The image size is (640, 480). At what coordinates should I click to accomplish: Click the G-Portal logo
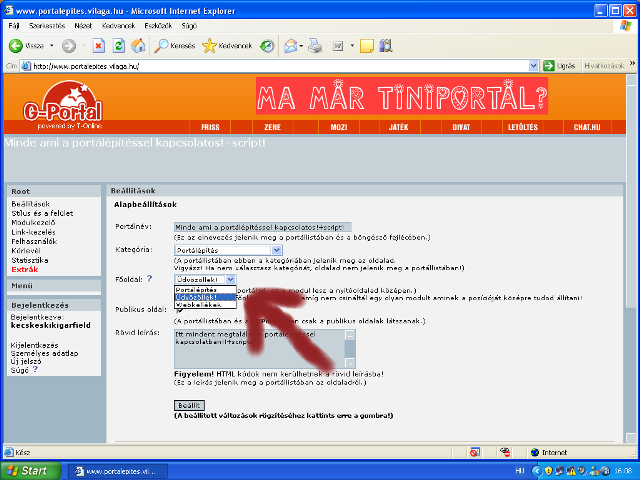pos(62,105)
